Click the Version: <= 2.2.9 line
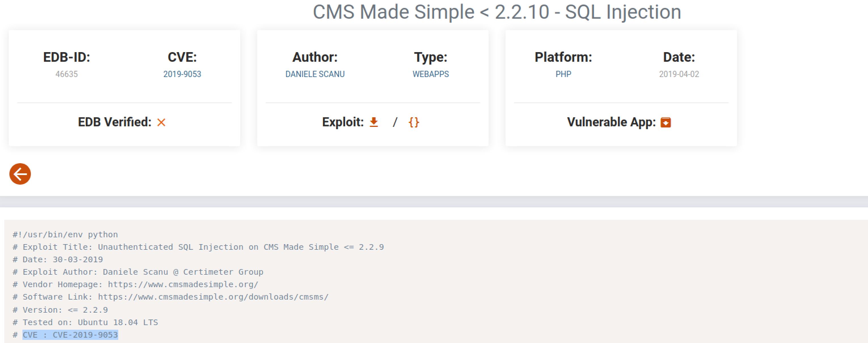Viewport: 868px width, 343px height. point(60,310)
